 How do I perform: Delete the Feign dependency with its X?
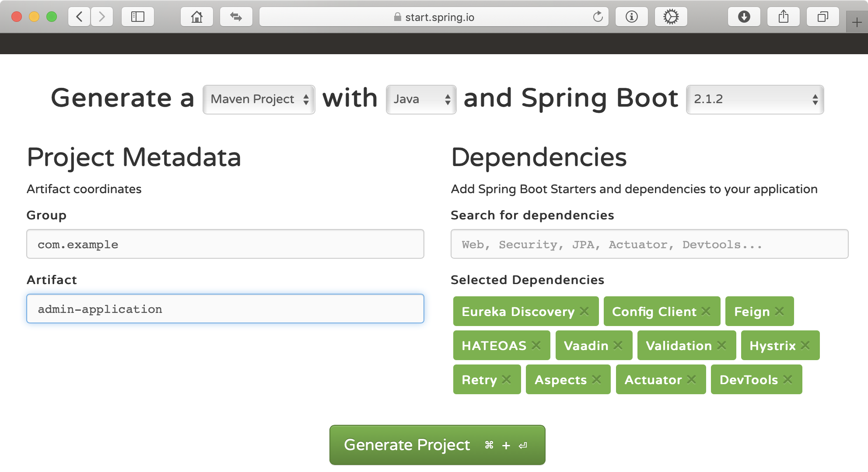(779, 311)
